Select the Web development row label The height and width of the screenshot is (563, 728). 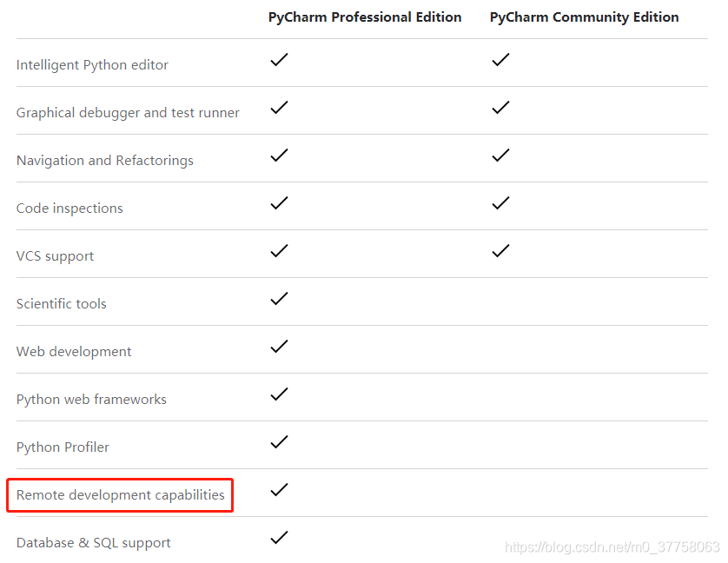click(x=74, y=352)
